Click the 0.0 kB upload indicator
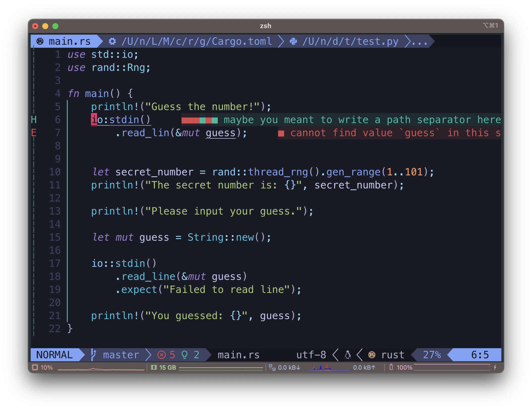Viewport: 532px width, 410px height. 364,368
